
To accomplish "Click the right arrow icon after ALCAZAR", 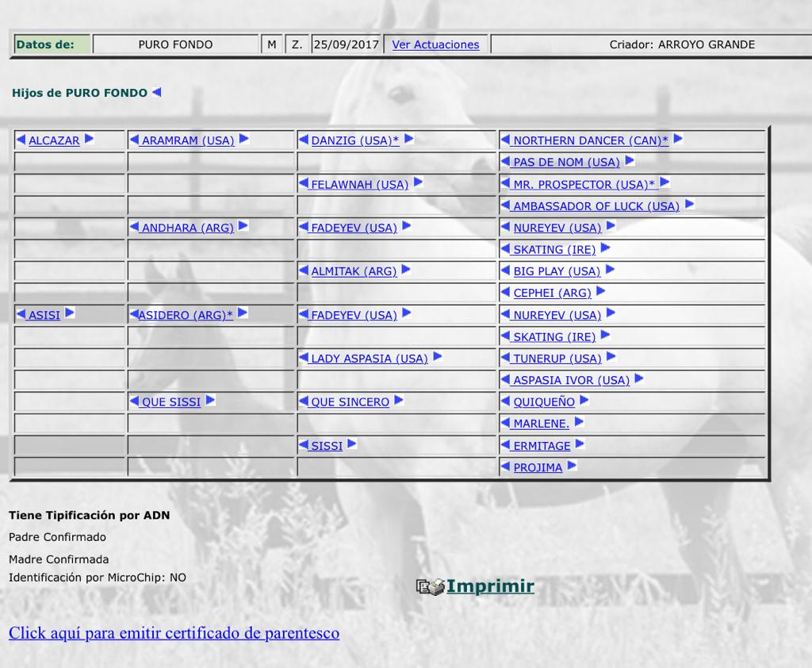I will tap(89, 140).
